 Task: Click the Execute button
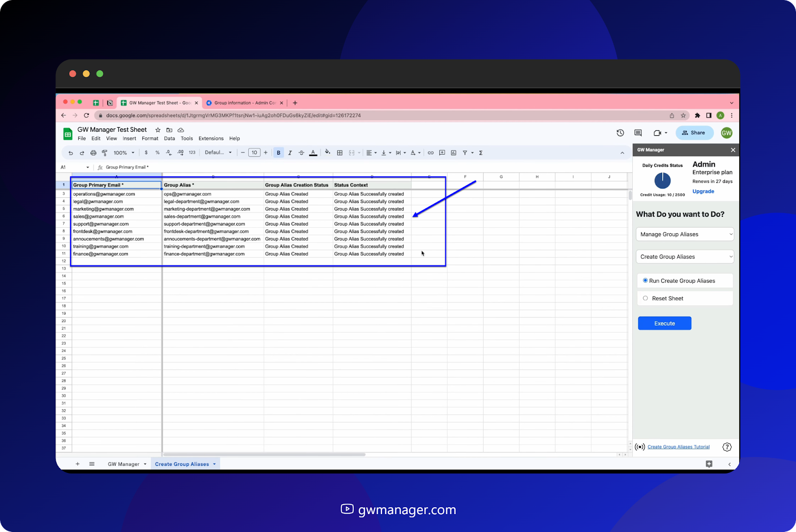click(x=665, y=323)
